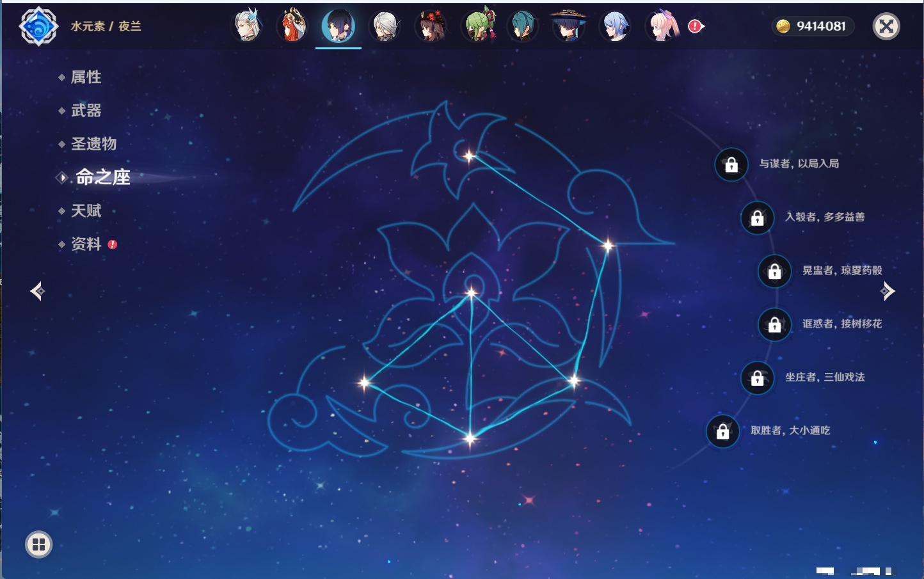Click the topmost constellation star in the flower
Screen dimensions: 924x579
(469, 156)
